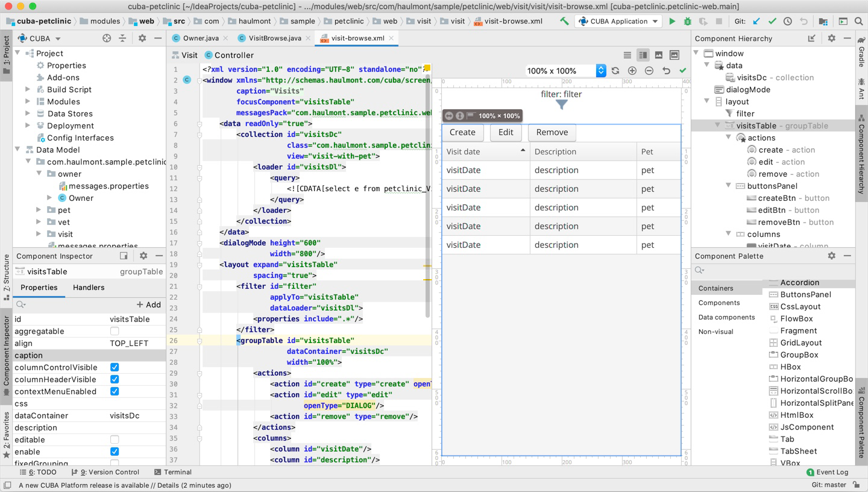Select the Components palette category
Screen dimensions: 868x492
tap(719, 303)
